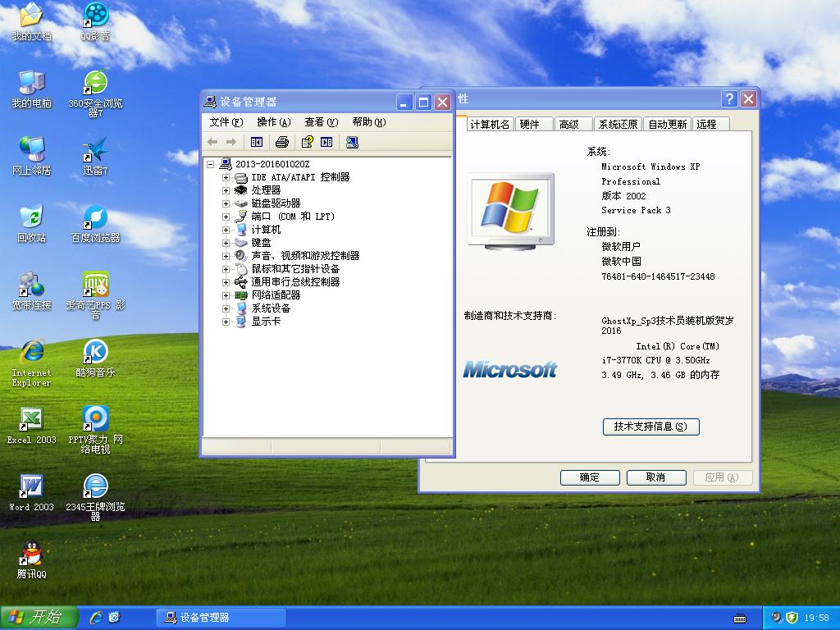The image size is (840, 630).
Task: Select 网上邻居 desktop icon
Action: click(x=31, y=156)
